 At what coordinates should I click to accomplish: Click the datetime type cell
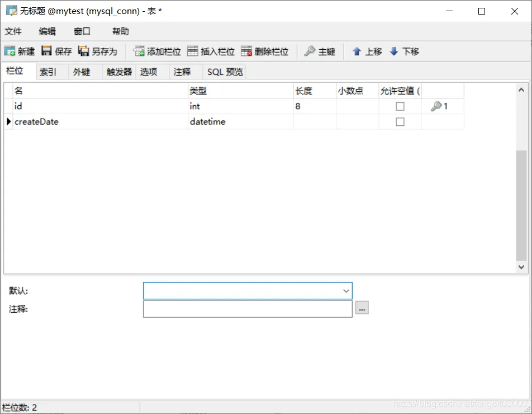(x=241, y=121)
